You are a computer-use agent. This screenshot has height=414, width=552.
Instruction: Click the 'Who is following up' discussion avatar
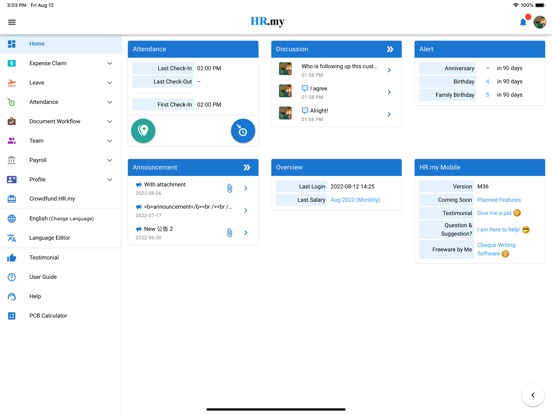pos(285,69)
